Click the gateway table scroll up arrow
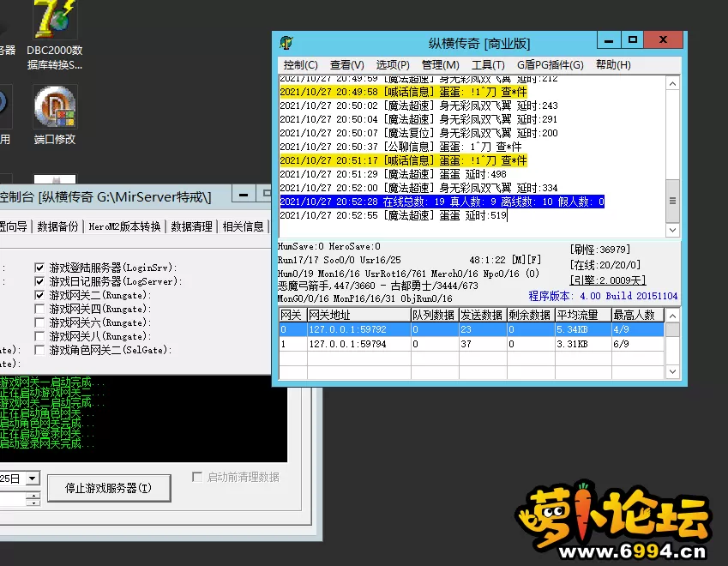 pyautogui.click(x=673, y=316)
